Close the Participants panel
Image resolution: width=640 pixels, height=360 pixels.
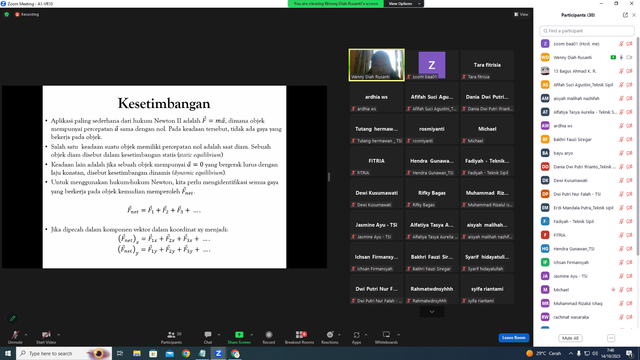[x=634, y=15]
